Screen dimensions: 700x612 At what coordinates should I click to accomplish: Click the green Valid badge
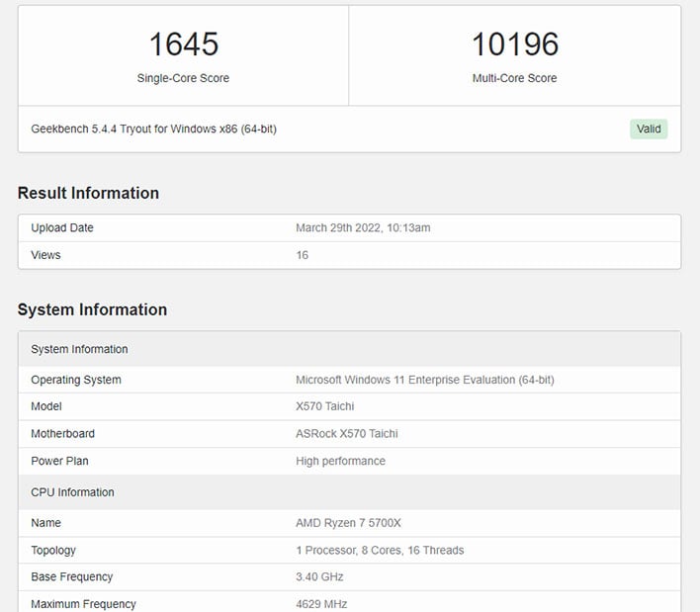pos(648,129)
